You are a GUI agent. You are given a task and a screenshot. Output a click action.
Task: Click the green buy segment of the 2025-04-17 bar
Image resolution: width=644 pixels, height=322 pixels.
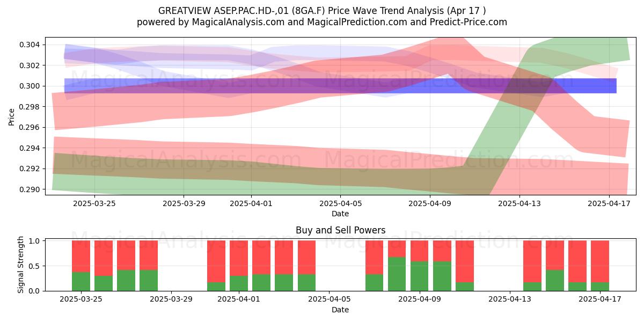click(600, 287)
